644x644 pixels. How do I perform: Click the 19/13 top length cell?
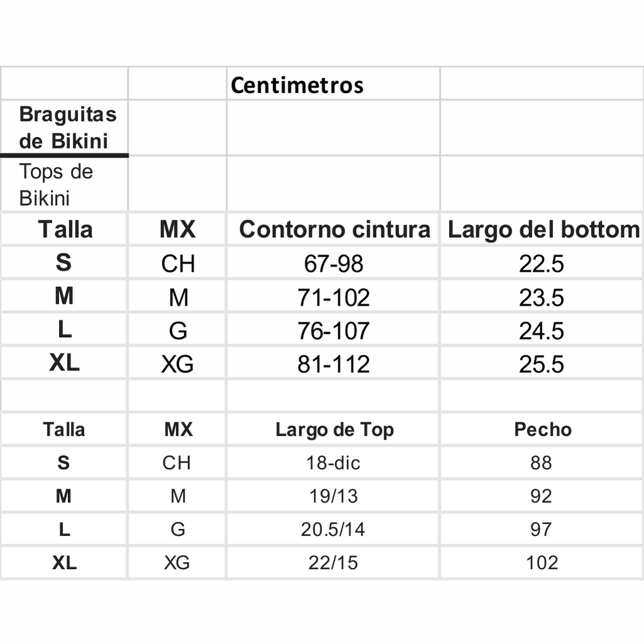(x=333, y=496)
